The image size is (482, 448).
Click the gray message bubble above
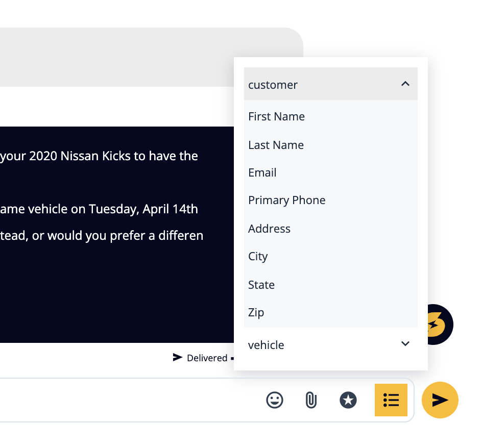[x=151, y=57]
